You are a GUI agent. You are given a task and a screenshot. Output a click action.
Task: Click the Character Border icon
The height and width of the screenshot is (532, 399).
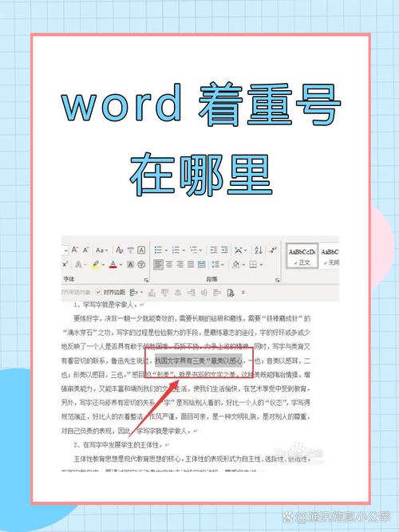coord(141,250)
